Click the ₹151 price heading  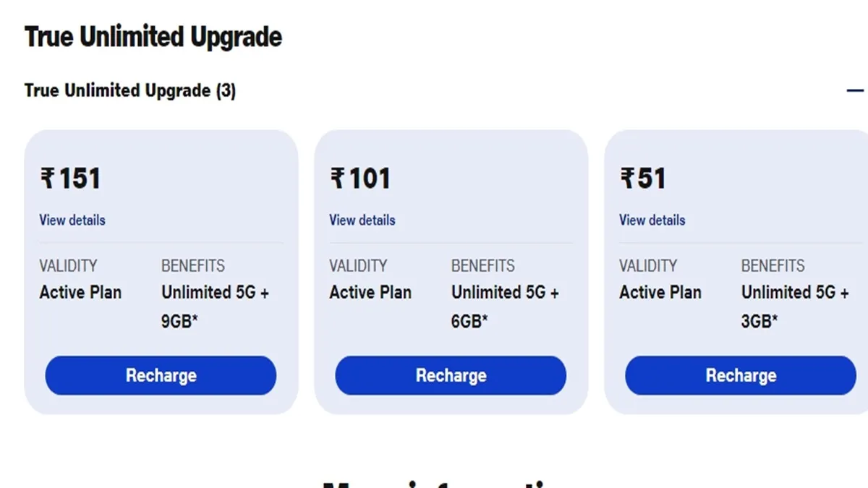click(x=71, y=179)
